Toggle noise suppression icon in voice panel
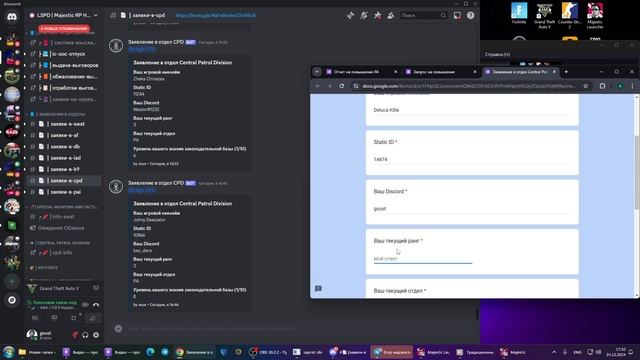The image size is (640, 360). [85, 304]
